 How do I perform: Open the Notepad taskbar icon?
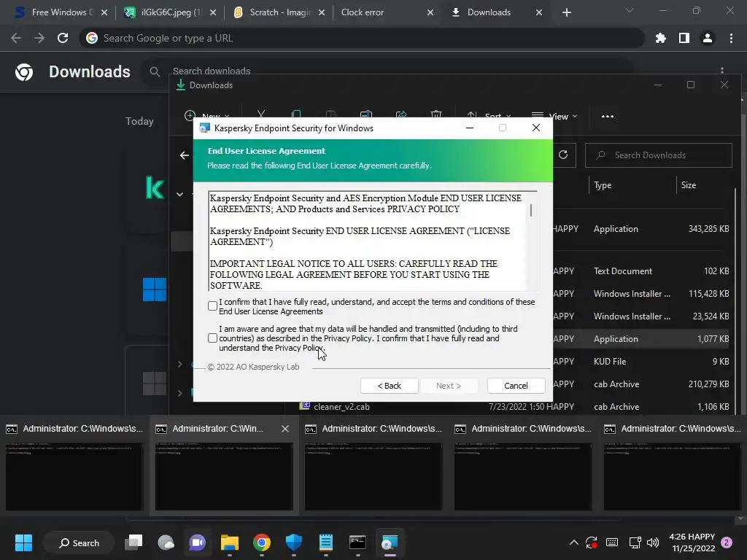(326, 542)
